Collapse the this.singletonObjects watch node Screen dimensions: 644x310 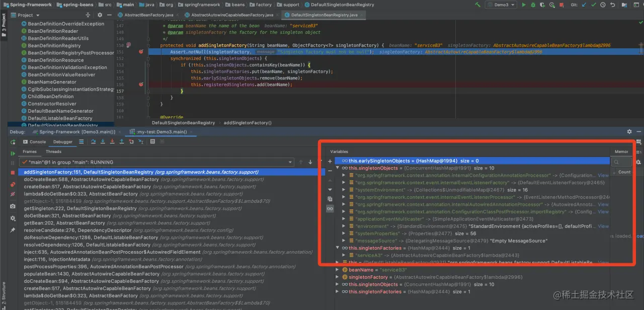(x=338, y=168)
